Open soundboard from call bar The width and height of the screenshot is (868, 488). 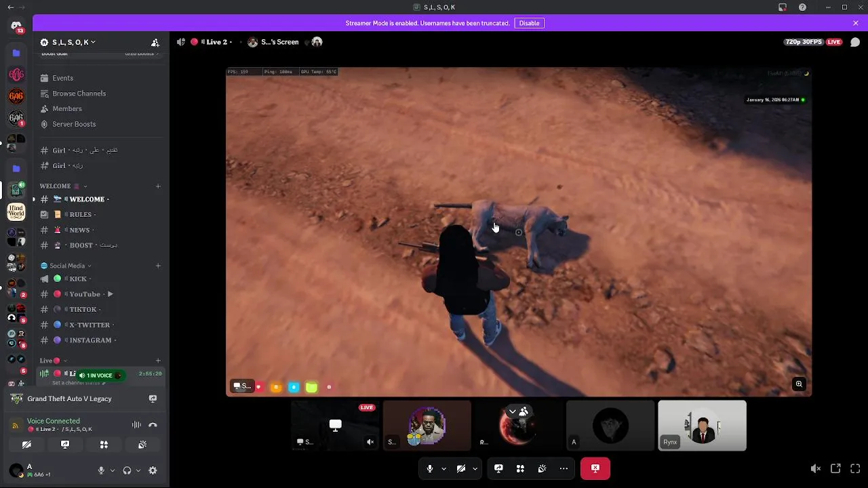(x=542, y=468)
